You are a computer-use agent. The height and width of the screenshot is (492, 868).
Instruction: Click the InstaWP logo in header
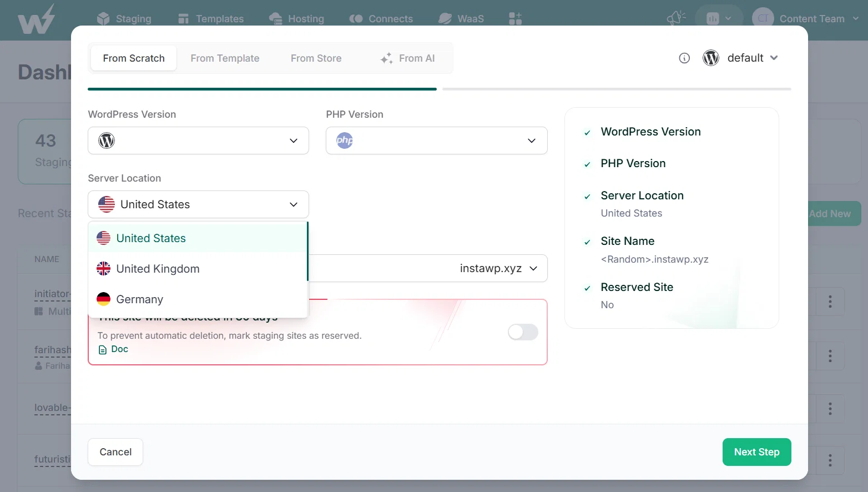click(x=37, y=19)
